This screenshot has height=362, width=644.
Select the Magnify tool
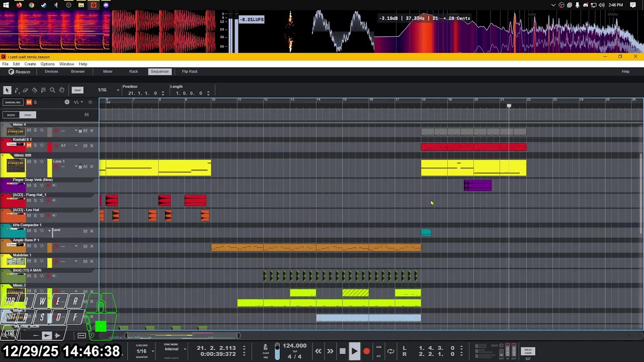[52, 90]
